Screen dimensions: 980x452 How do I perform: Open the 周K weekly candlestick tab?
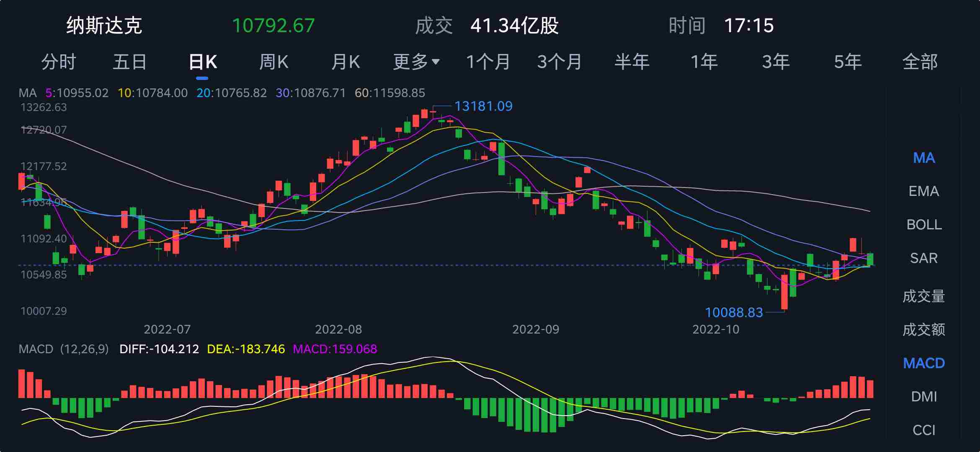[x=273, y=62]
